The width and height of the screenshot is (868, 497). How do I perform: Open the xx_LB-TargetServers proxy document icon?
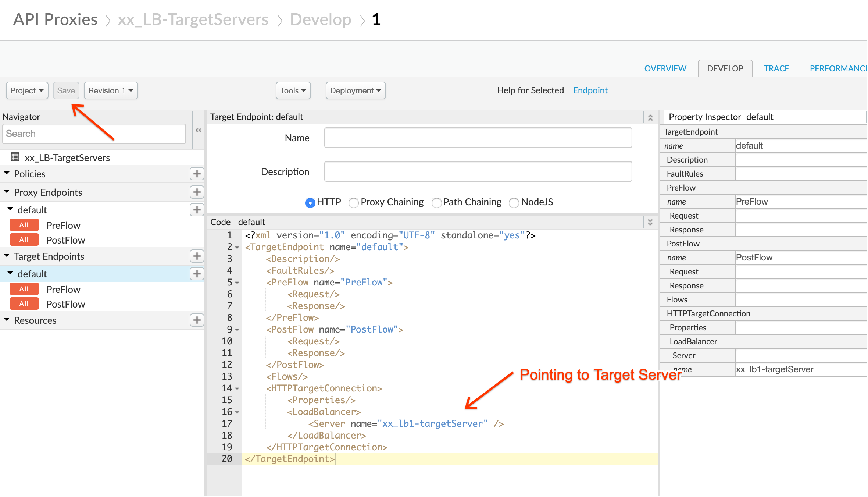pyautogui.click(x=15, y=157)
